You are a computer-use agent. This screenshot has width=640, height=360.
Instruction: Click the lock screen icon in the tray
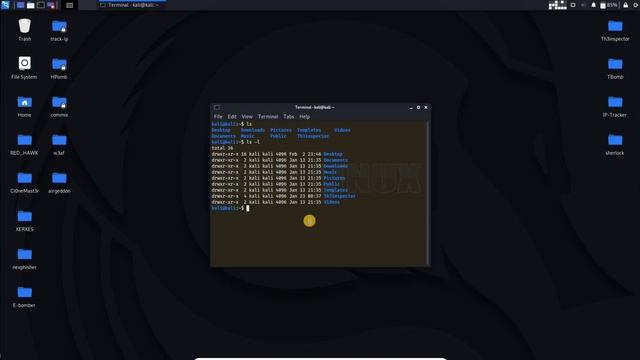[625, 5]
